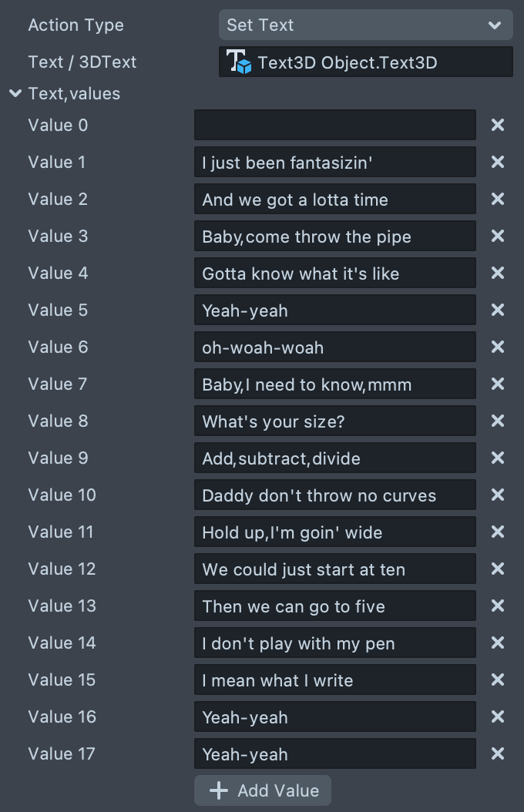Screen dimensions: 524x812
Task: Click the Add Value button
Action: tap(263, 790)
